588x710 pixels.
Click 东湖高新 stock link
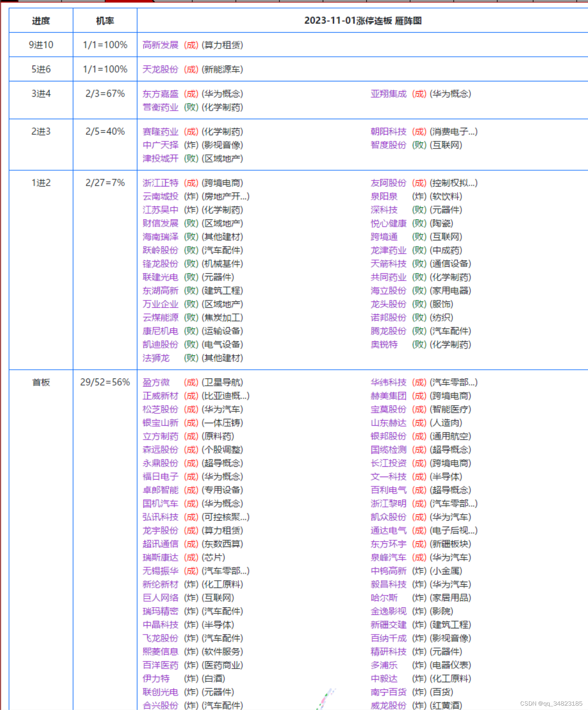(x=160, y=291)
